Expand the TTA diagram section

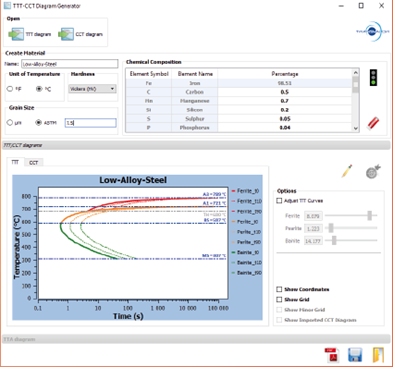pos(196,339)
